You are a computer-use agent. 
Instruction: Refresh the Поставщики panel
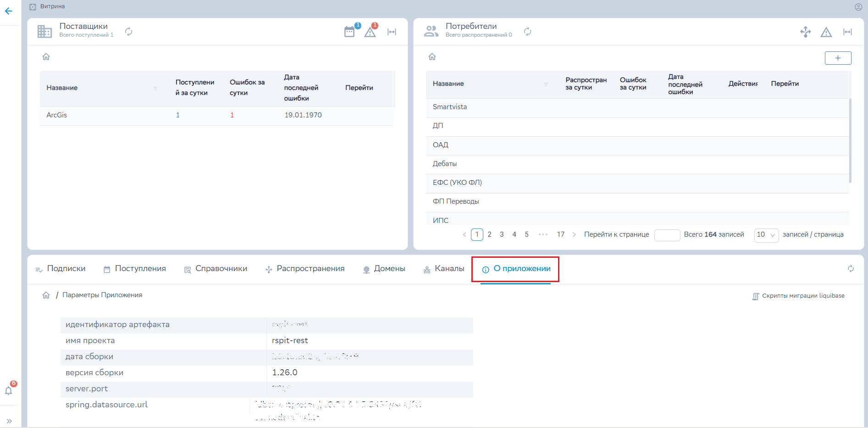coord(129,31)
